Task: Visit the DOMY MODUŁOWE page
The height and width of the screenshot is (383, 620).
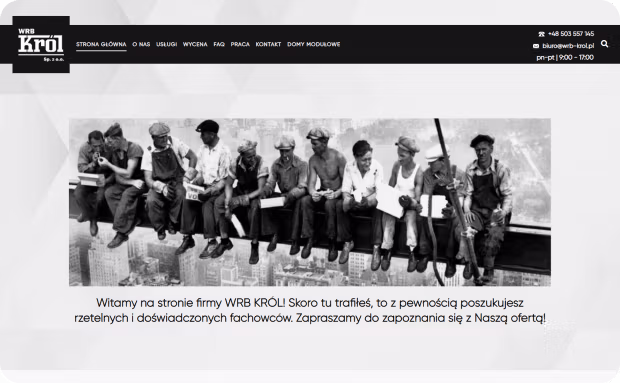Action: [x=314, y=44]
